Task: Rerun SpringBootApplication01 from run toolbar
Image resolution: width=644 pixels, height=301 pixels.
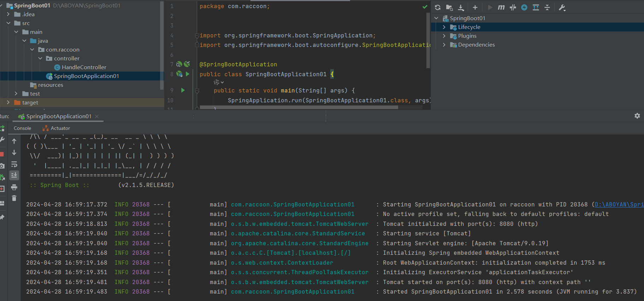Action: click(x=2, y=128)
